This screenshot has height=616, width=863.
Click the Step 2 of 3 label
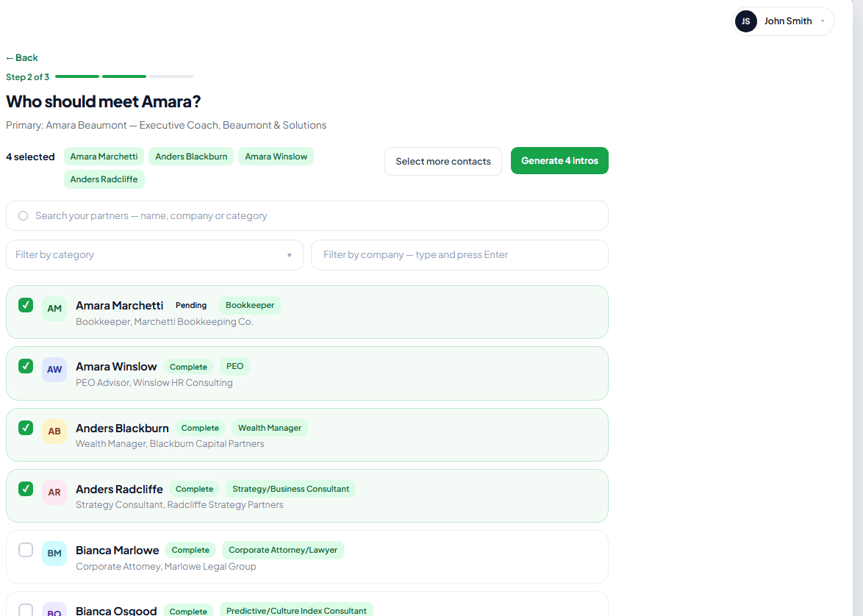coord(27,77)
